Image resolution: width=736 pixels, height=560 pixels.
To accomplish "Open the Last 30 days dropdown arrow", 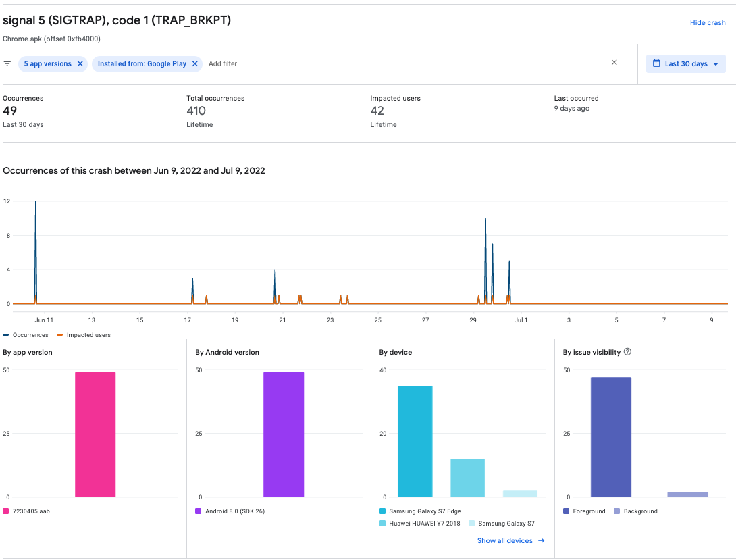I will point(716,64).
